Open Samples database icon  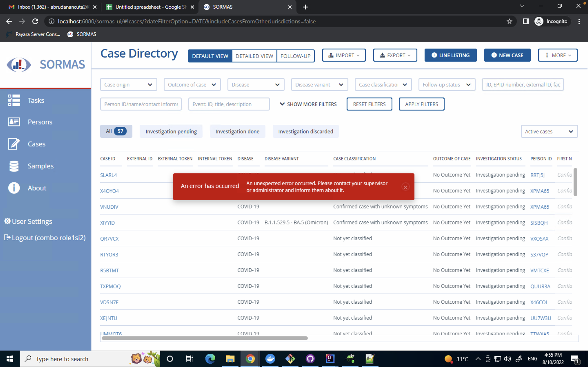click(x=14, y=166)
